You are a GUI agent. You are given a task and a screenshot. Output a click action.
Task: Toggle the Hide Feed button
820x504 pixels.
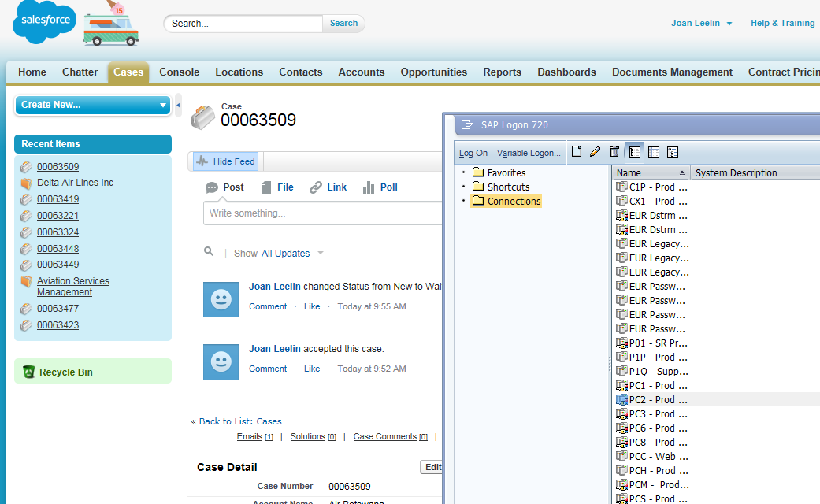point(226,161)
